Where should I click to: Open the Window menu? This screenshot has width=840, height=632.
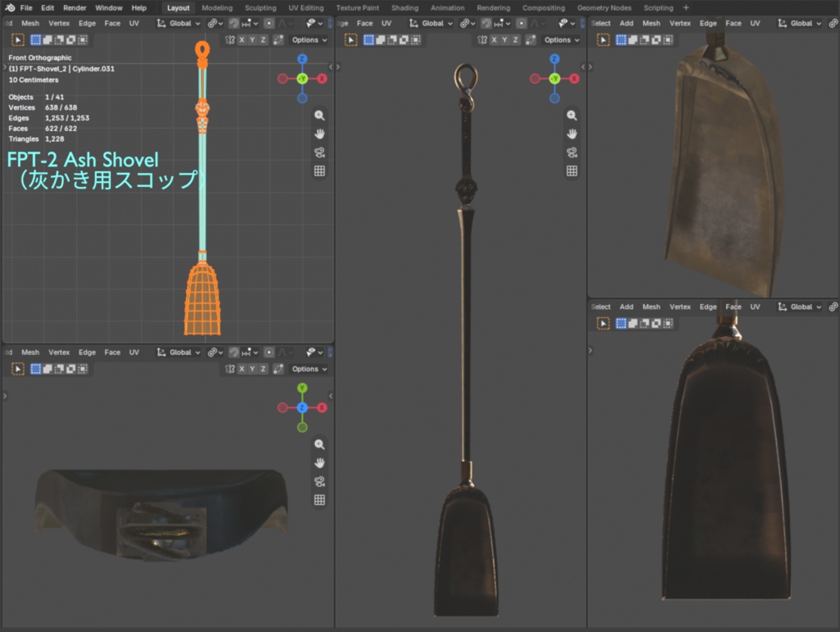(109, 8)
